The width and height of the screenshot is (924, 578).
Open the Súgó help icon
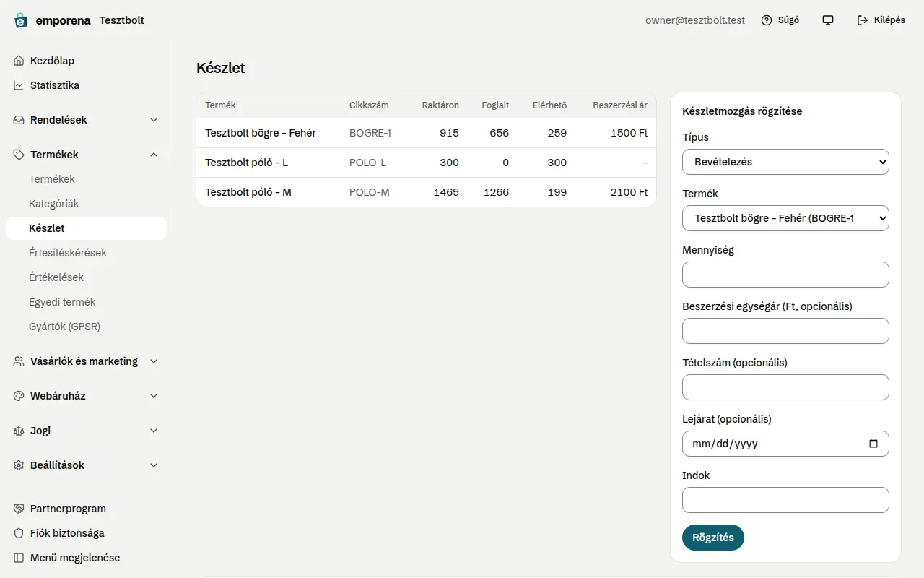(767, 20)
